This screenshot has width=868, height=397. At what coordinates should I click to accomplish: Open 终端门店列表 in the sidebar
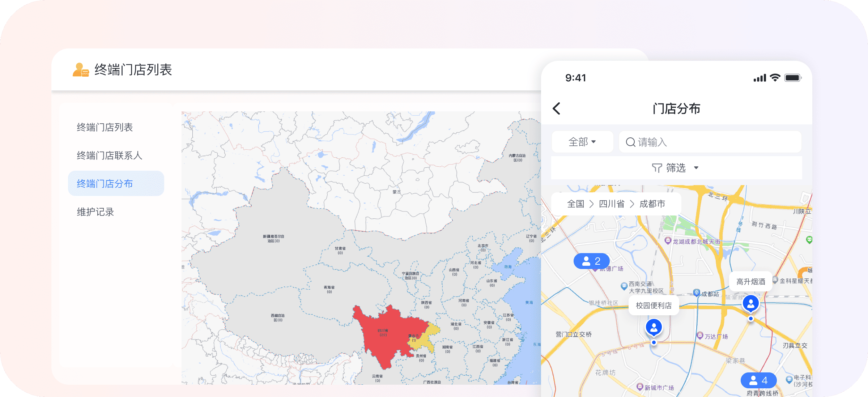click(105, 127)
